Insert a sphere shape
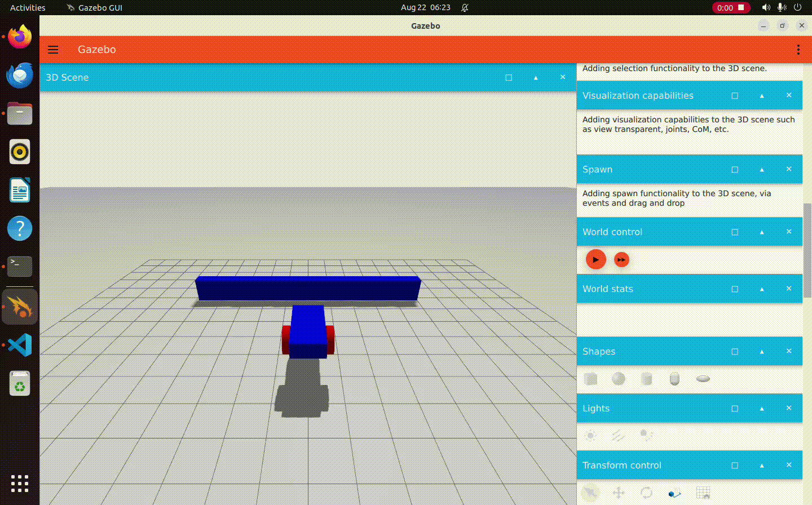This screenshot has height=505, width=812. click(x=619, y=379)
